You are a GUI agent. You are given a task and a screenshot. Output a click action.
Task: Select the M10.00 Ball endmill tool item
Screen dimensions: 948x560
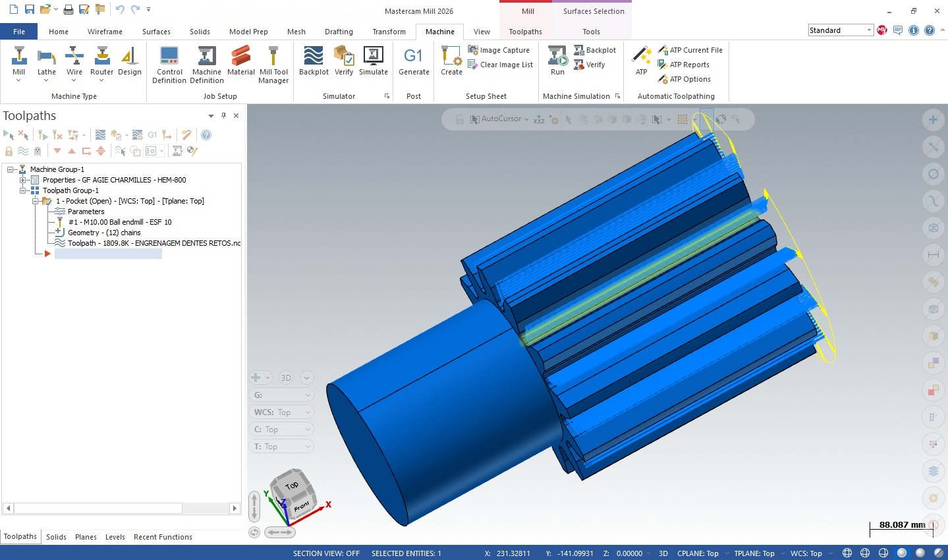[119, 222]
